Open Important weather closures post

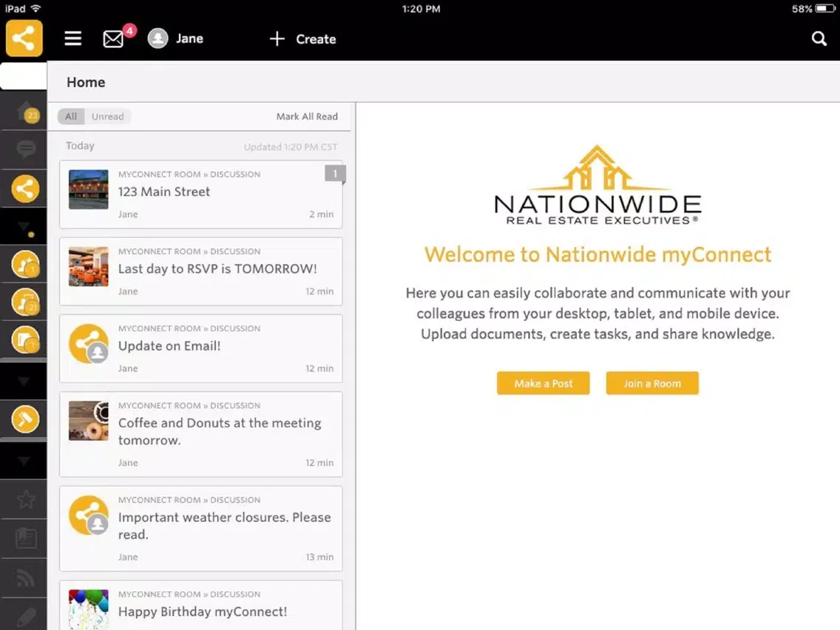pyautogui.click(x=201, y=529)
